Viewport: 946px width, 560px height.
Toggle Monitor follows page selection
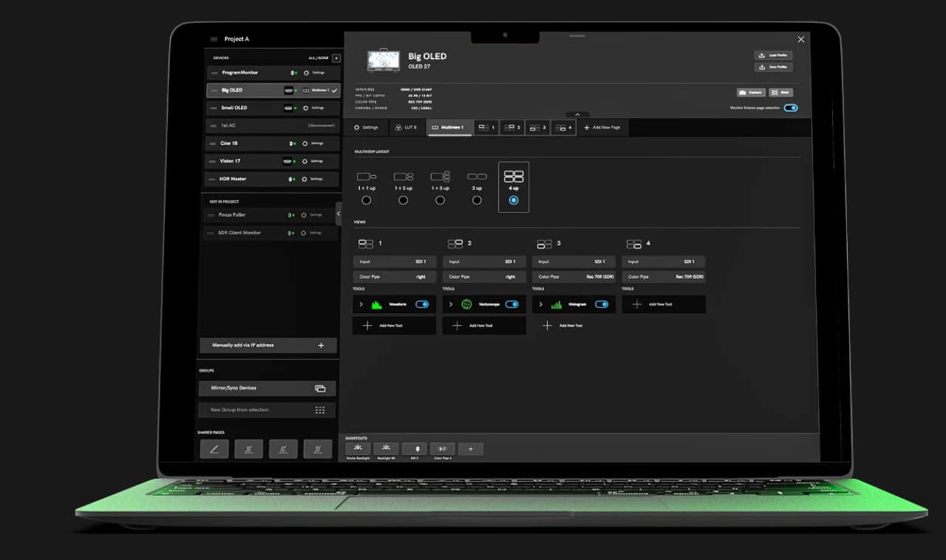pos(791,108)
